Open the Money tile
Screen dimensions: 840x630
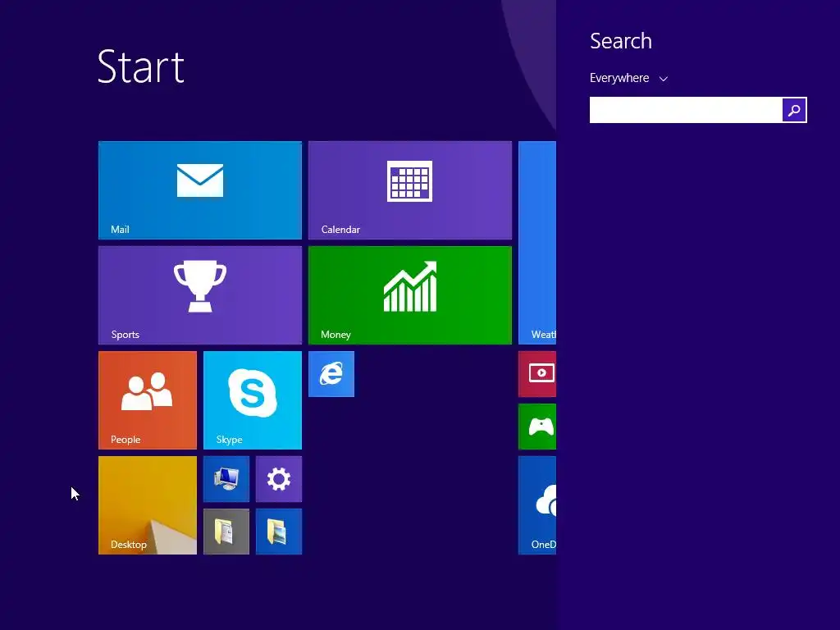(410, 295)
